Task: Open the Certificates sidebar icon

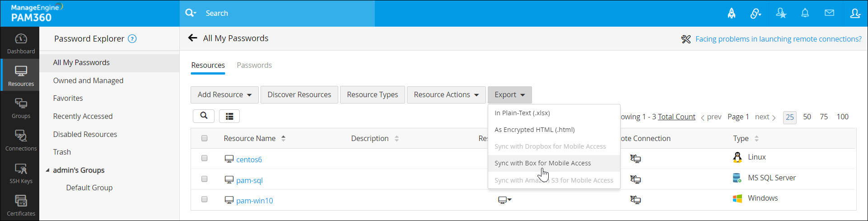Action: (x=21, y=205)
